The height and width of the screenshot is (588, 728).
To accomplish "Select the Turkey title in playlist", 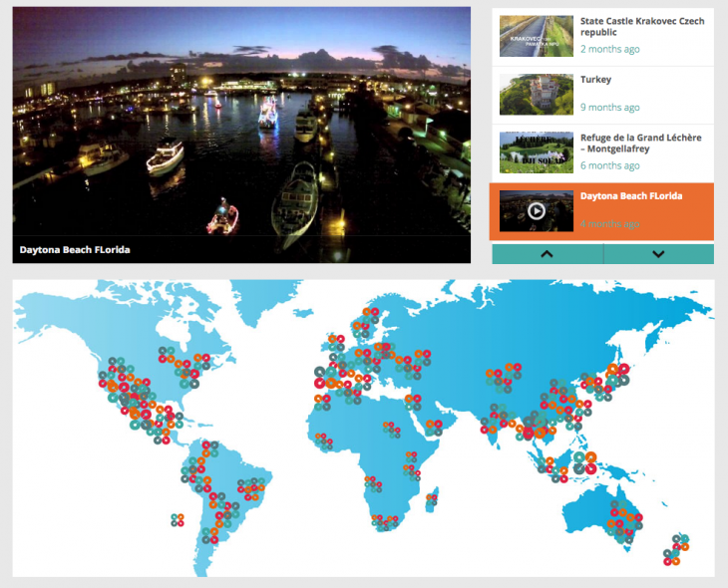I will coord(595,80).
